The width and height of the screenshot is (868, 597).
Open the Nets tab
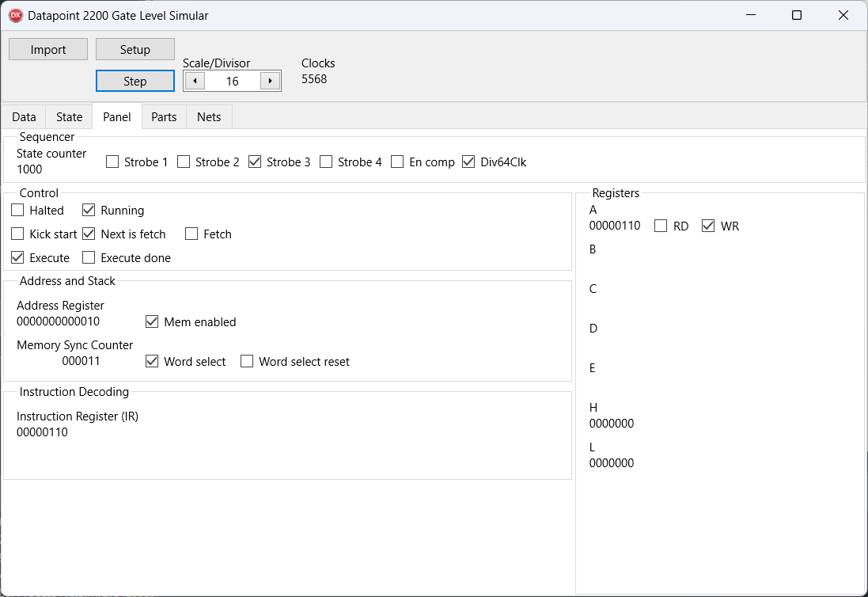(209, 117)
